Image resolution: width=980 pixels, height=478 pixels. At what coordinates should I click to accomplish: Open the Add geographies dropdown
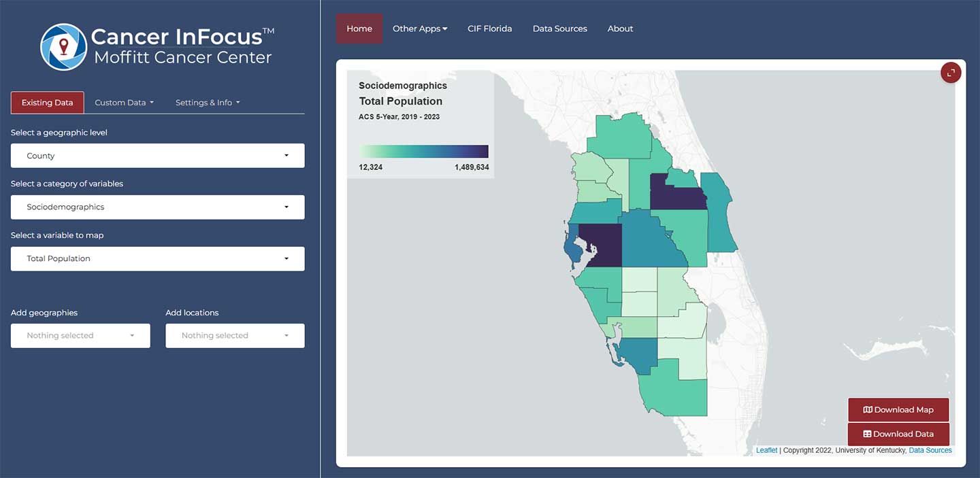tap(80, 336)
